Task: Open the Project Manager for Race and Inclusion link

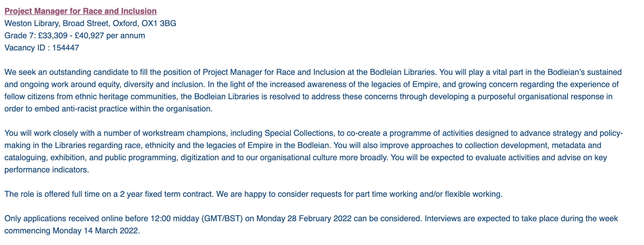Action: pyautogui.click(x=80, y=11)
